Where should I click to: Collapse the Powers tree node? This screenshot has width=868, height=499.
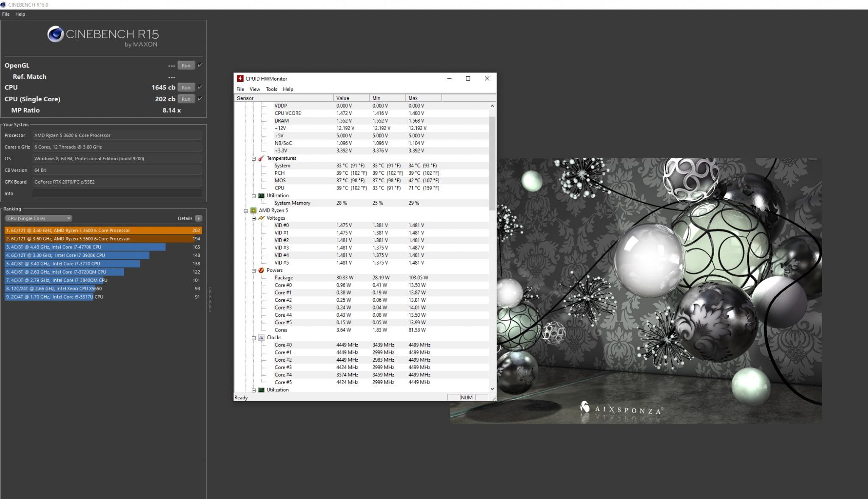tap(254, 270)
